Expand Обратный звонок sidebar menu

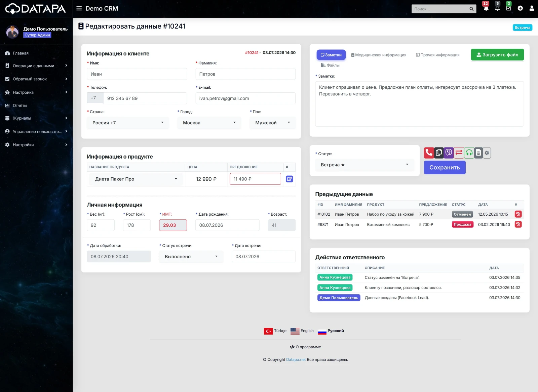coord(36,79)
